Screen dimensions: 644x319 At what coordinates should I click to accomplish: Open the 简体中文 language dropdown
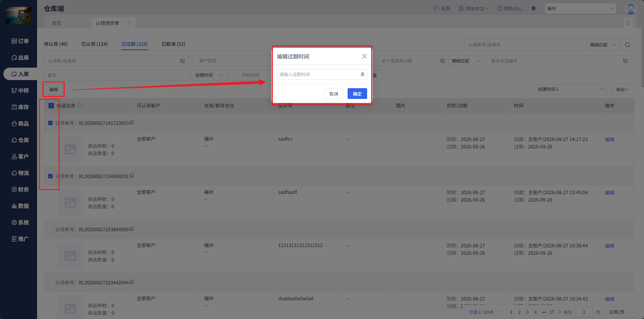click(x=473, y=8)
